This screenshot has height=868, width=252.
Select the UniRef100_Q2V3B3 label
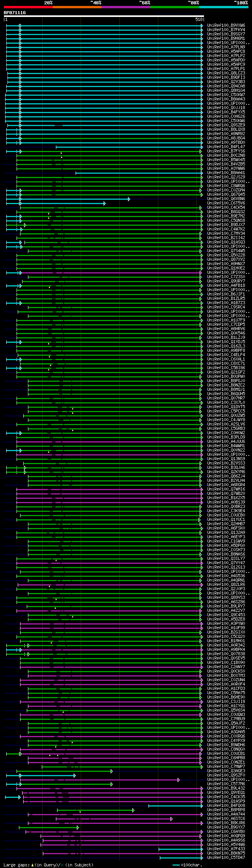pos(226,82)
